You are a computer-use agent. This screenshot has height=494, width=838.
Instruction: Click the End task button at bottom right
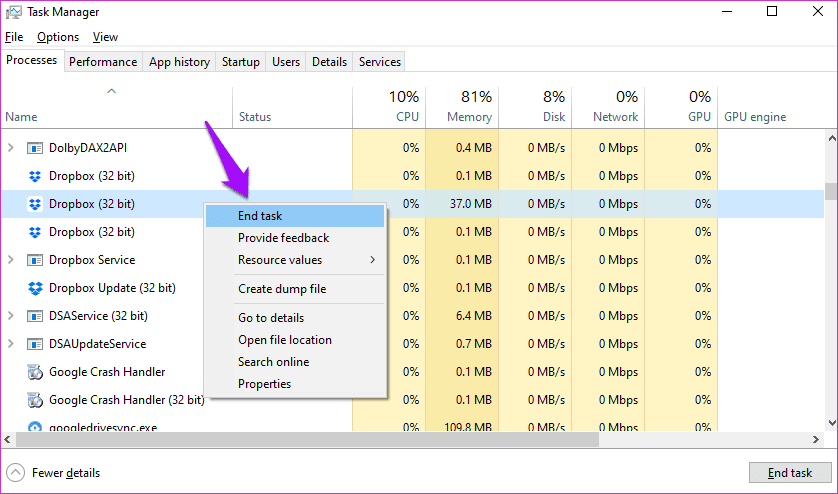coord(790,473)
